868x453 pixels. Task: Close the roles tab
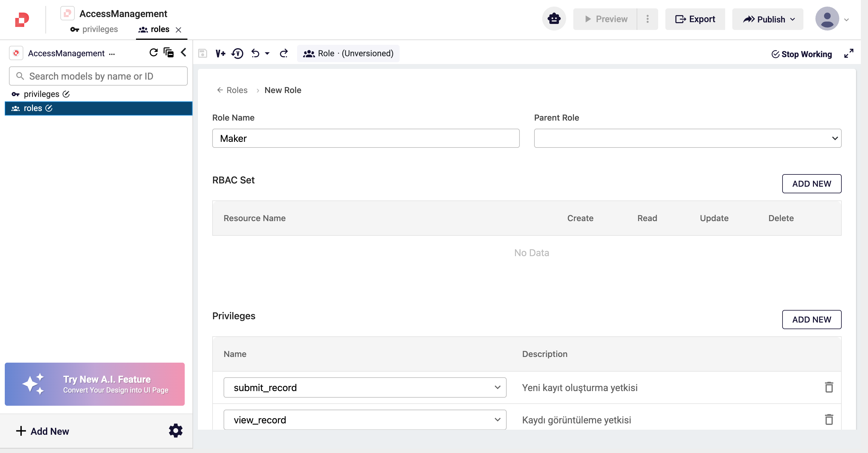[178, 30]
